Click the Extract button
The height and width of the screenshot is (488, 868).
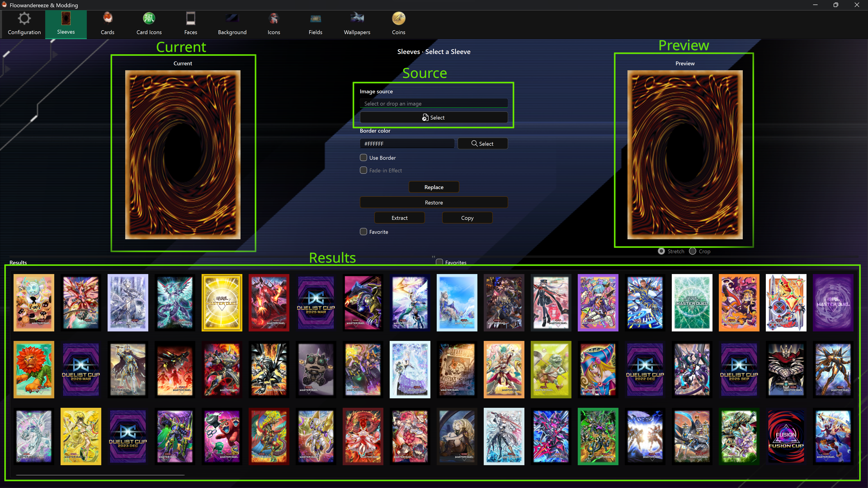coord(399,218)
